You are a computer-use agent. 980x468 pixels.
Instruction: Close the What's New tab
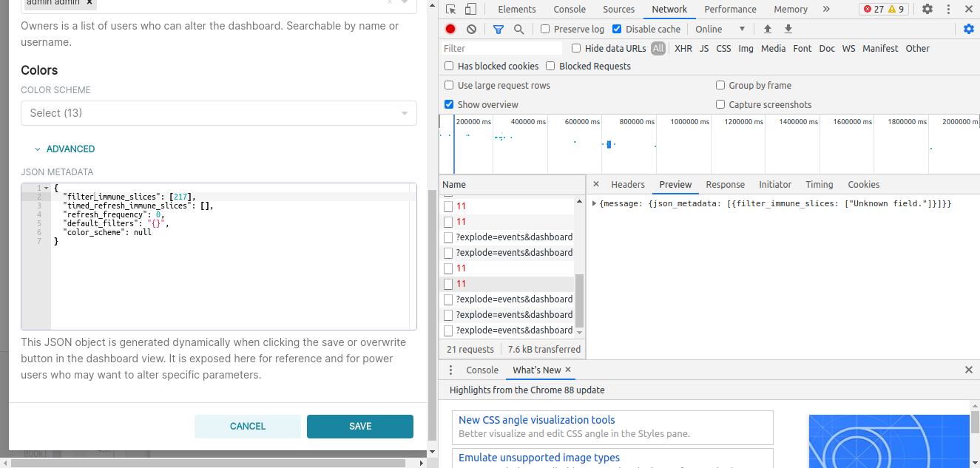click(x=568, y=370)
